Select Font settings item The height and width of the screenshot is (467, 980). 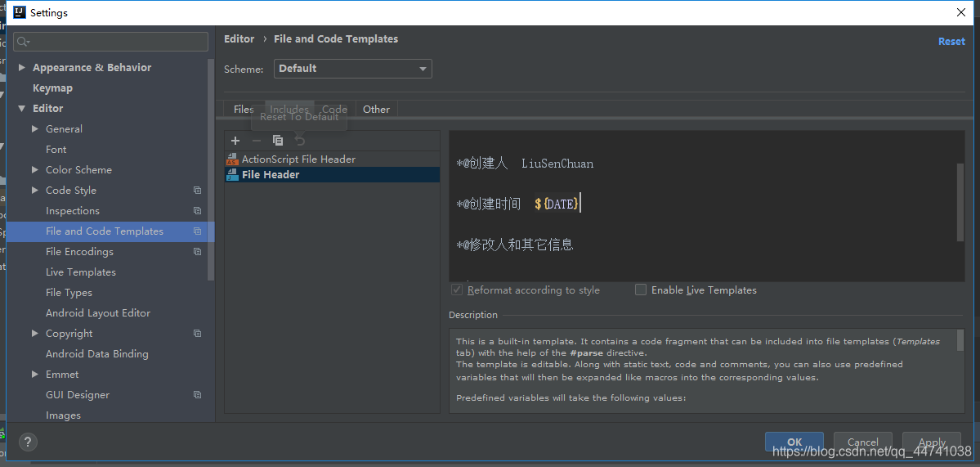pos(56,150)
